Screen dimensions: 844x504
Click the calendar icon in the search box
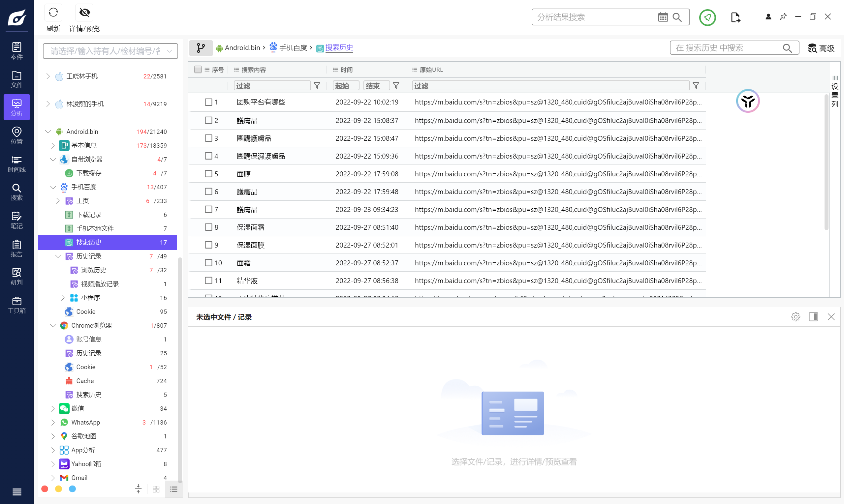coord(662,17)
